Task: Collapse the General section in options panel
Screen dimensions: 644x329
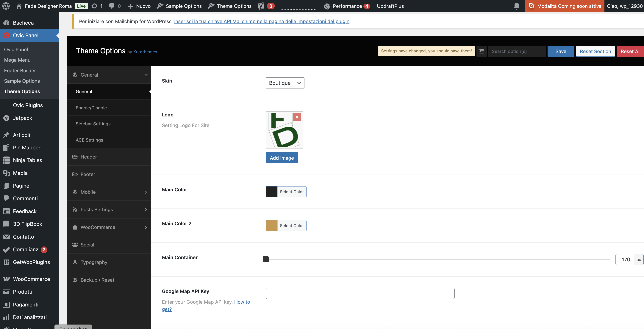Action: (x=109, y=75)
